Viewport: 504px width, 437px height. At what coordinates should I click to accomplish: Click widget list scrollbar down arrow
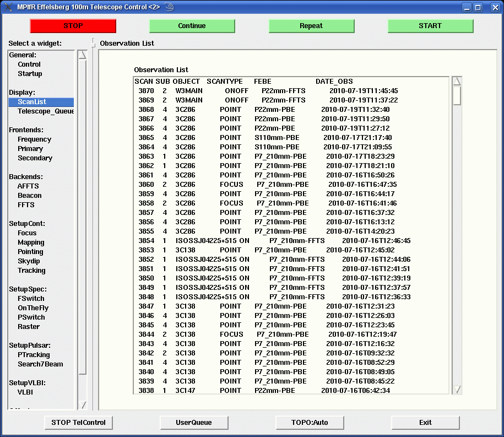(x=83, y=405)
